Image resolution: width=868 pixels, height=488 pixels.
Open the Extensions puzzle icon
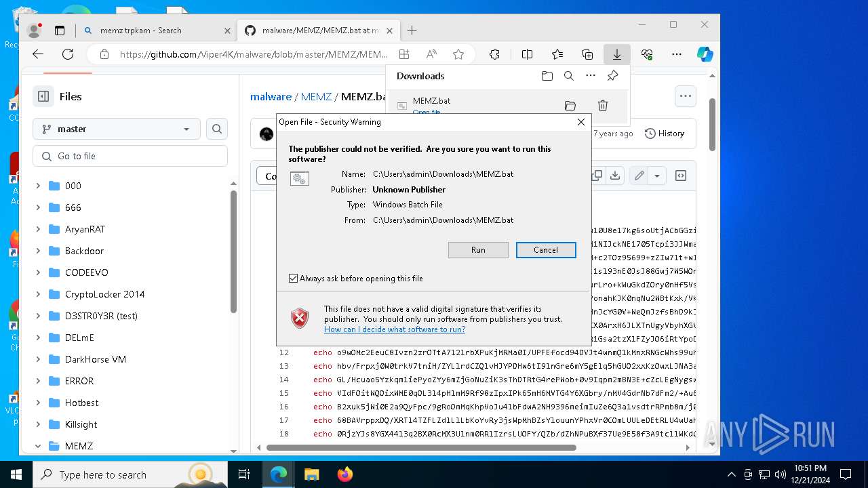coord(494,54)
